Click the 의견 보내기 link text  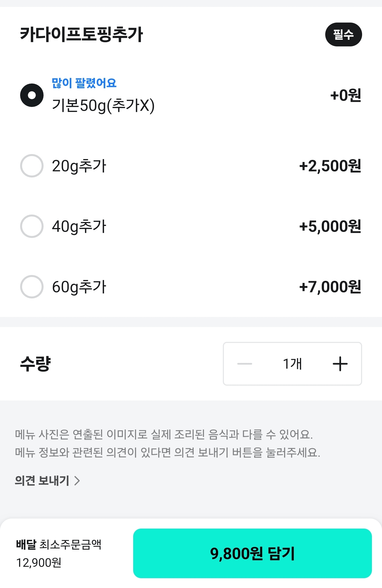42,481
